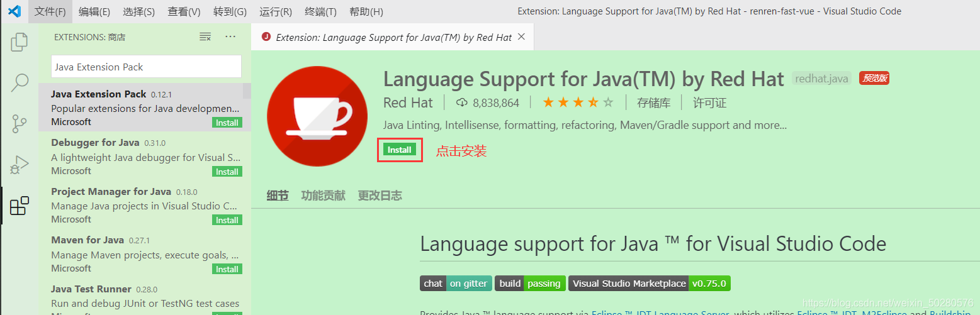Viewport: 980px width, 315px height.
Task: Install the Language Support for Java extension
Action: (x=400, y=150)
